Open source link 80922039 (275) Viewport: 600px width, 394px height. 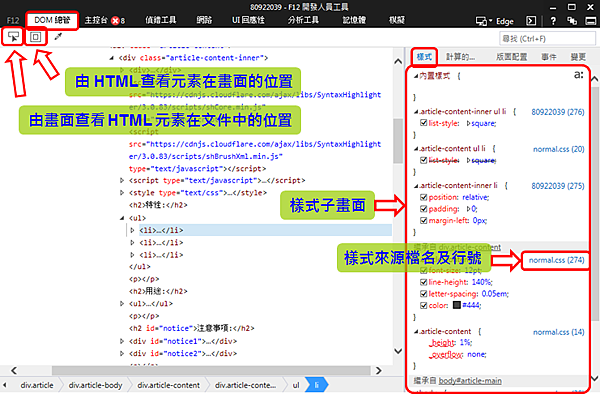558,186
